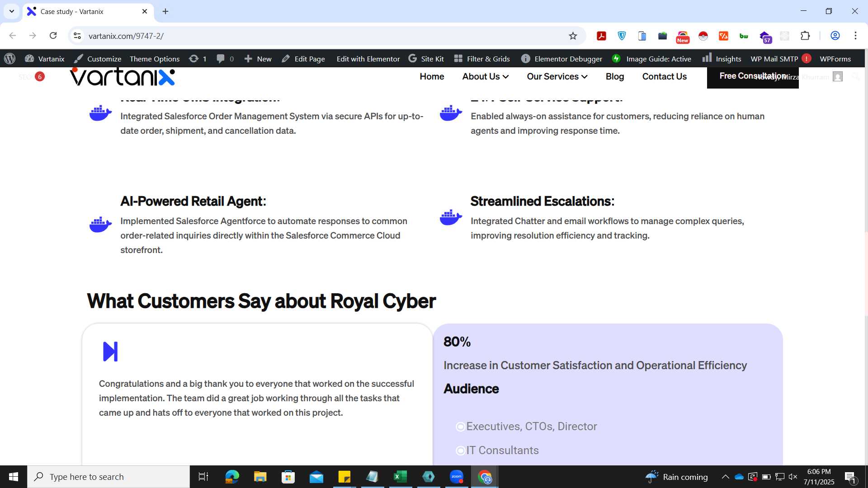Click Free Consultation button
This screenshot has height=488, width=868.
pos(752,76)
